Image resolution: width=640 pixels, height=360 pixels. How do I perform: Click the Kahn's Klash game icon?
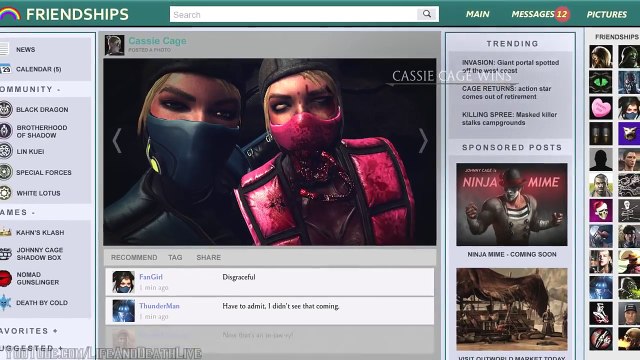tap(5, 232)
